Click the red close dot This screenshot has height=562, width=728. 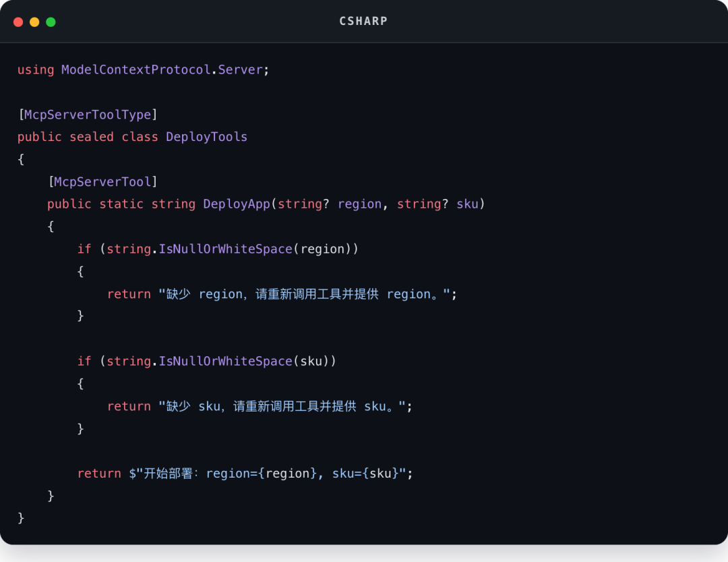(x=18, y=22)
